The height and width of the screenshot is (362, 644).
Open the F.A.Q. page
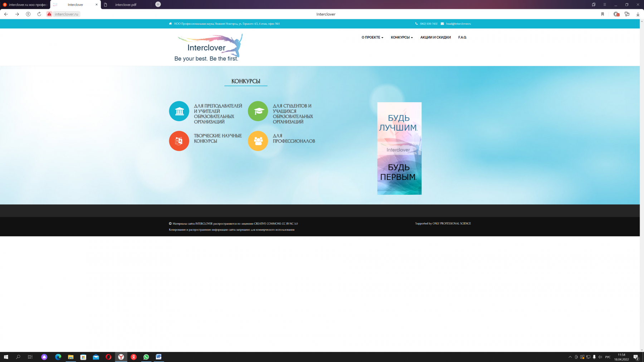pos(462,38)
